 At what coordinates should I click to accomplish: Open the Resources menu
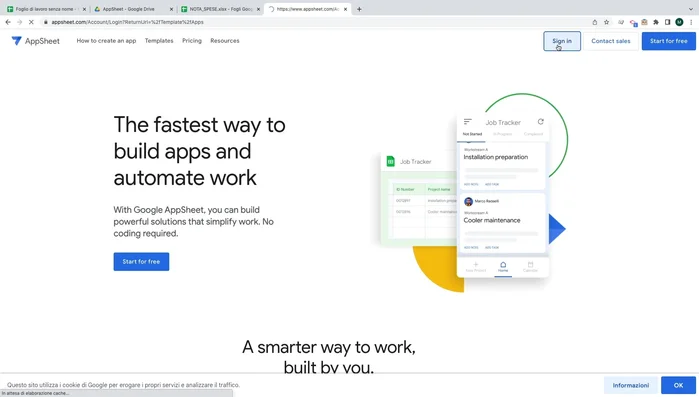tap(225, 41)
